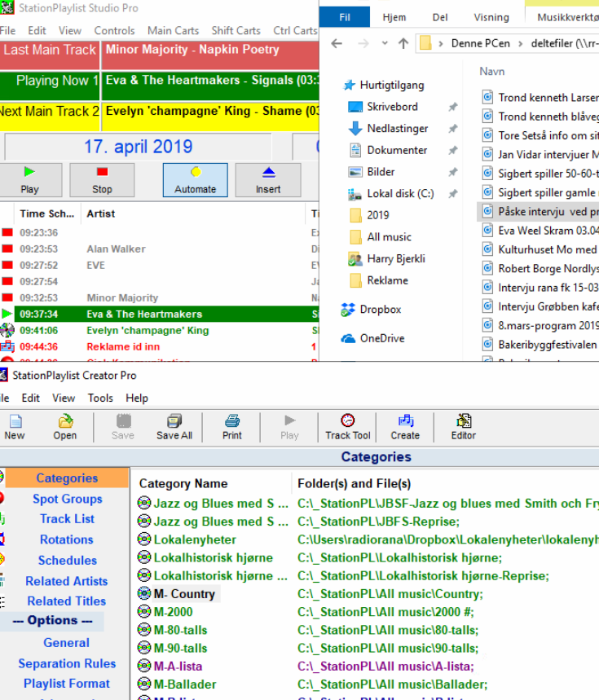Open Related Titles in Creator sidebar
The height and width of the screenshot is (700, 599).
pyautogui.click(x=67, y=601)
